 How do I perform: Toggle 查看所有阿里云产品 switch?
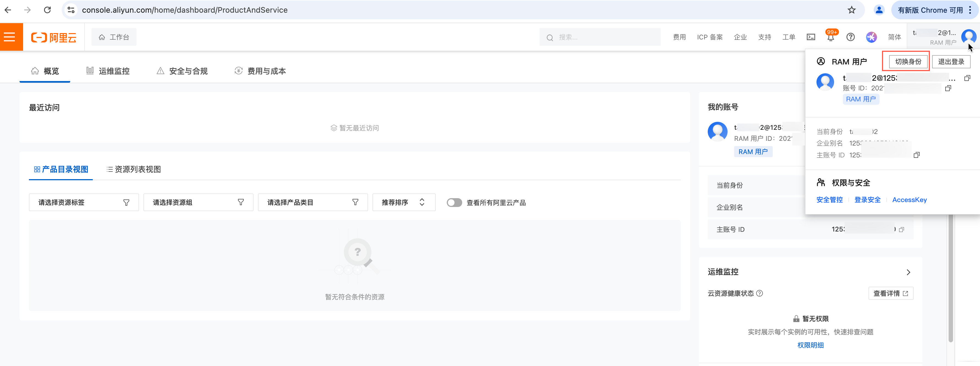[x=454, y=203]
